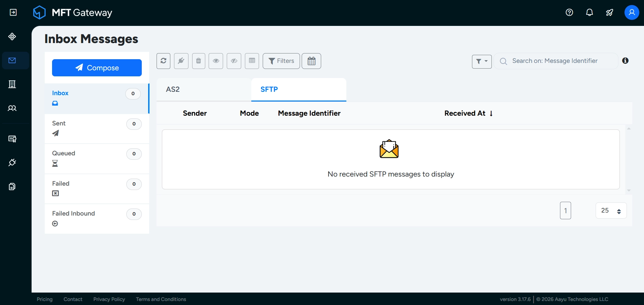Select the Inbox folder
644x305 pixels.
click(97, 99)
